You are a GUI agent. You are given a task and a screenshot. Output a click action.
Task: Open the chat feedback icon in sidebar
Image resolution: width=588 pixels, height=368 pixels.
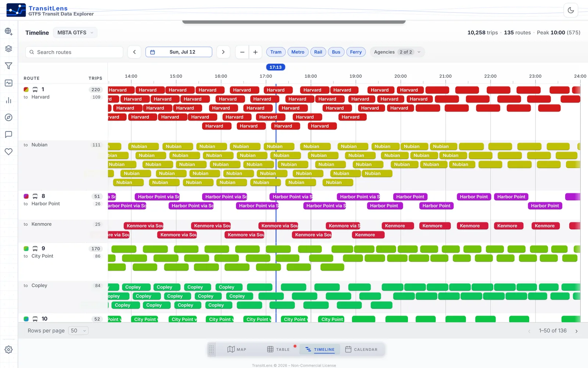[x=8, y=135]
